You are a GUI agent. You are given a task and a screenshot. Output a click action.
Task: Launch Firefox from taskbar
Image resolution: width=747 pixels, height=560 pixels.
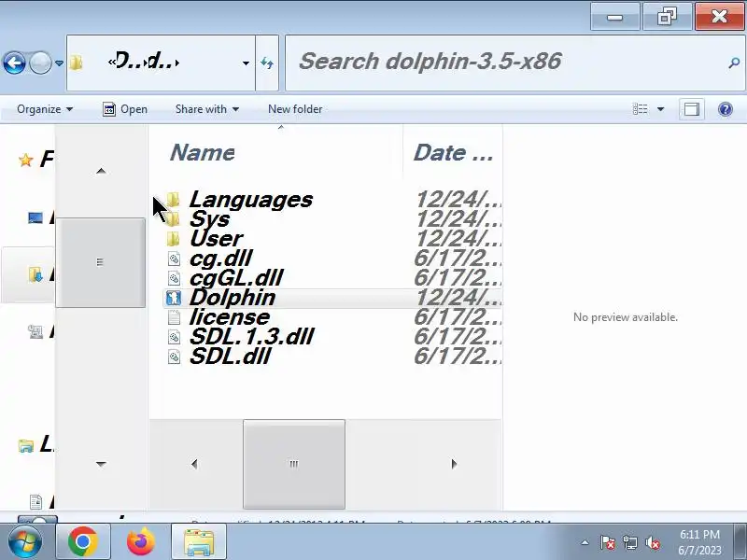(x=141, y=541)
